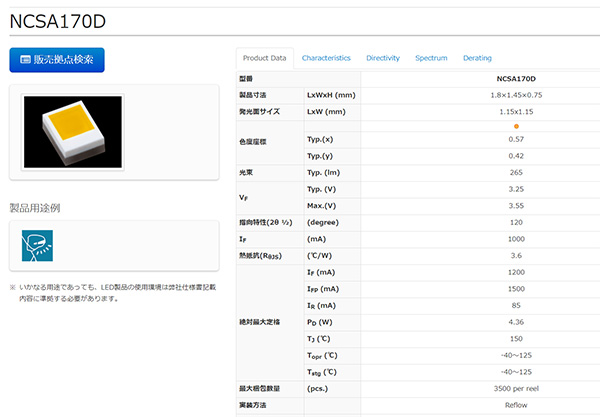
Task: Select the Typ.(x) value 0.57
Action: 516,139
